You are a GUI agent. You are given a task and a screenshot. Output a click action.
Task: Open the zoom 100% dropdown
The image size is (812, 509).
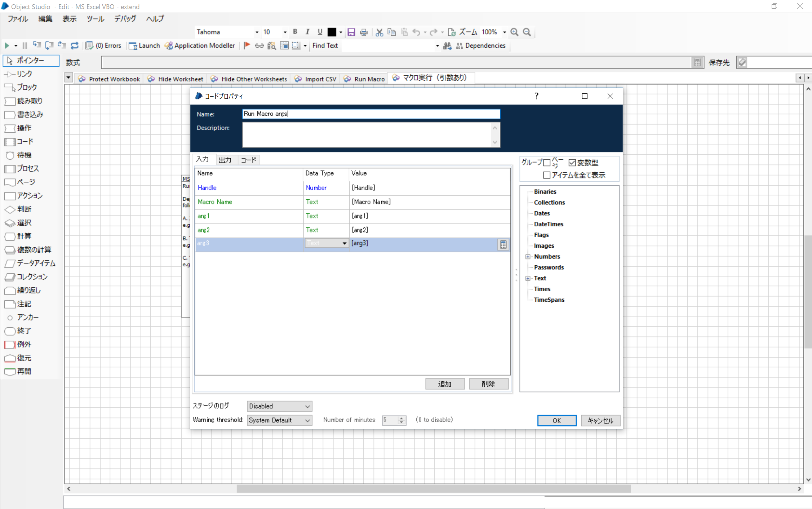(x=504, y=32)
